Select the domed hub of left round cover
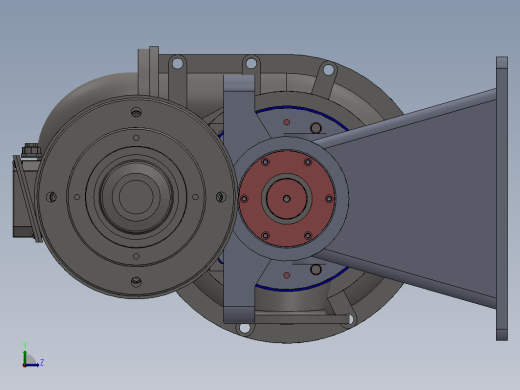 click(136, 197)
